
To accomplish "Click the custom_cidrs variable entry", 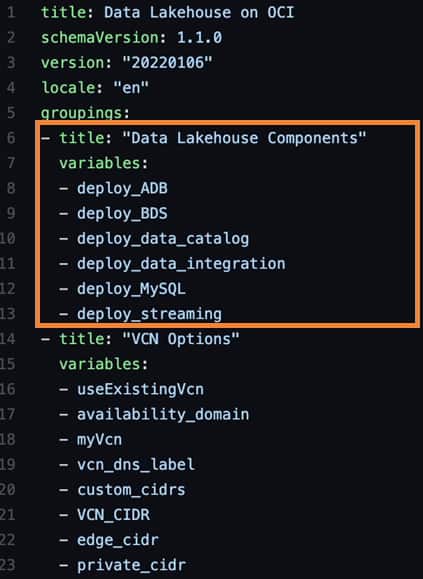I will click(131, 490).
